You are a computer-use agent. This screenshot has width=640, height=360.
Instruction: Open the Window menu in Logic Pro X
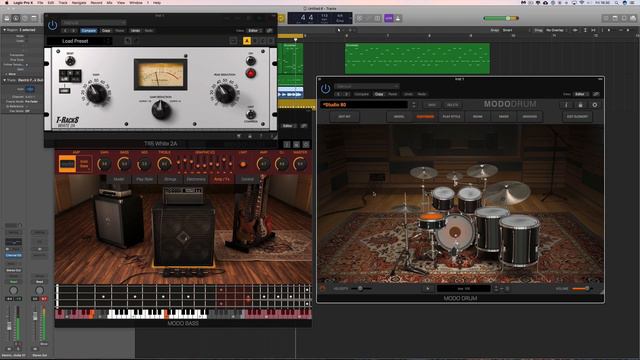click(136, 2)
